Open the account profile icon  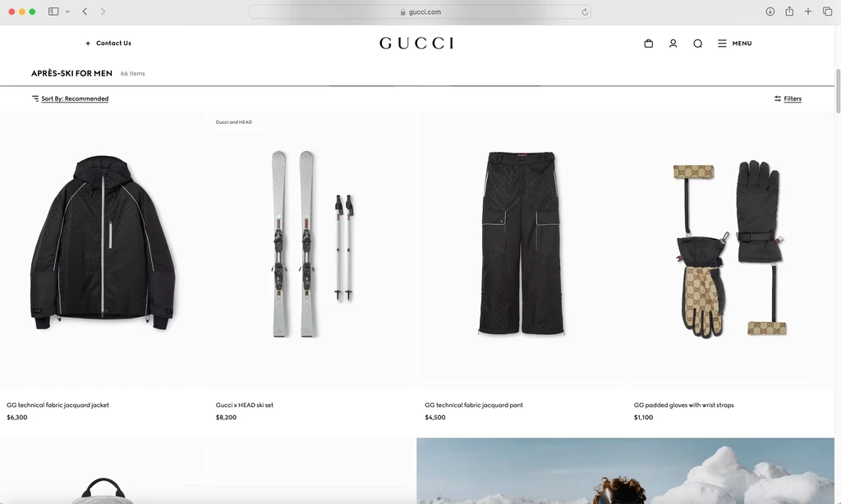pos(673,44)
